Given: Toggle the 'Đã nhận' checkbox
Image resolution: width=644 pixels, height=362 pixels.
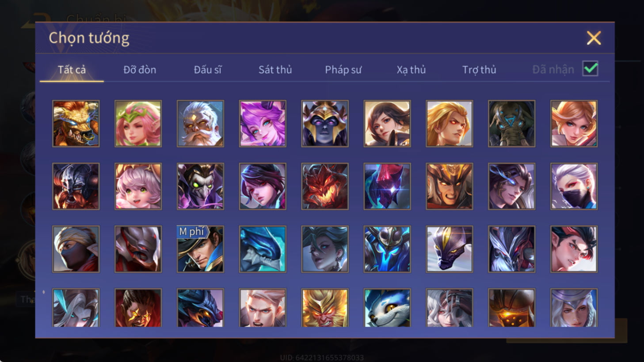Looking at the screenshot, I should pyautogui.click(x=590, y=69).
